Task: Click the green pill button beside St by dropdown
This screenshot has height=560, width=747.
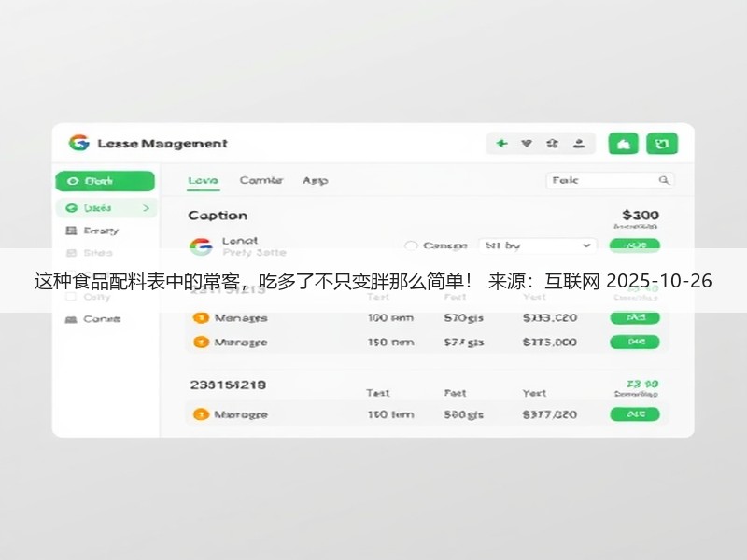Action: [x=635, y=245]
